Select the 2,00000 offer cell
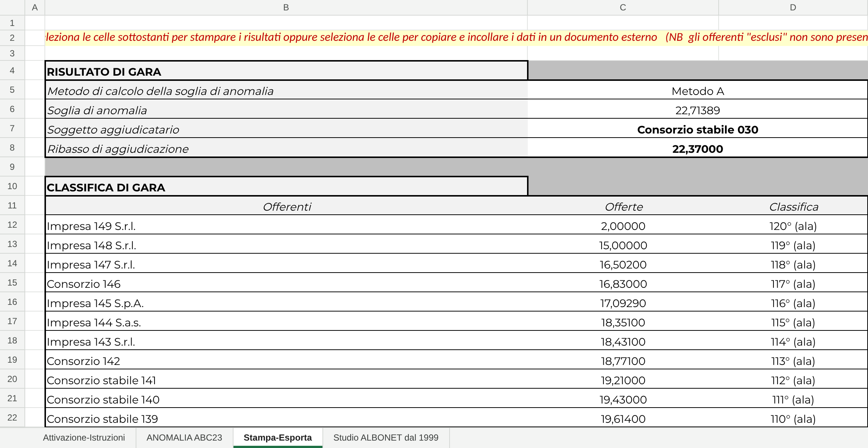This screenshot has width=868, height=448. point(623,225)
